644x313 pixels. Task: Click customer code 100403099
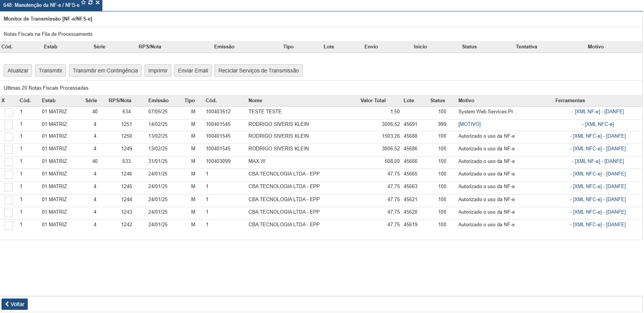coord(218,161)
